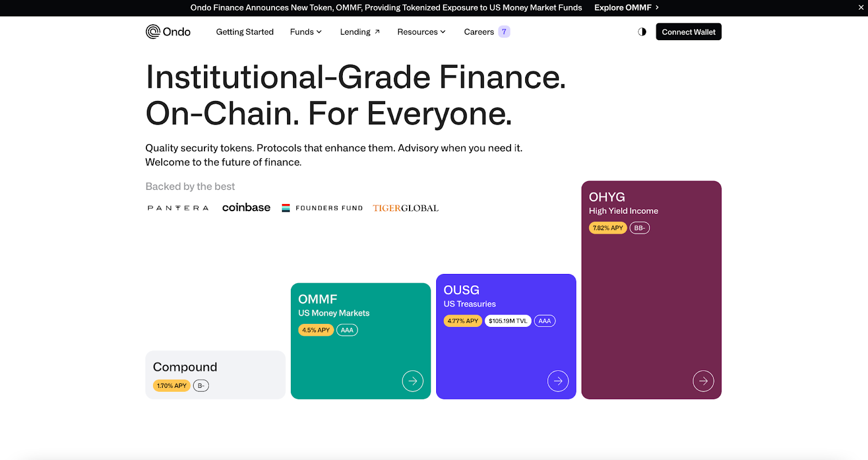The height and width of the screenshot is (460, 868).
Task: Click the Careers openings count badge
Action: 504,32
